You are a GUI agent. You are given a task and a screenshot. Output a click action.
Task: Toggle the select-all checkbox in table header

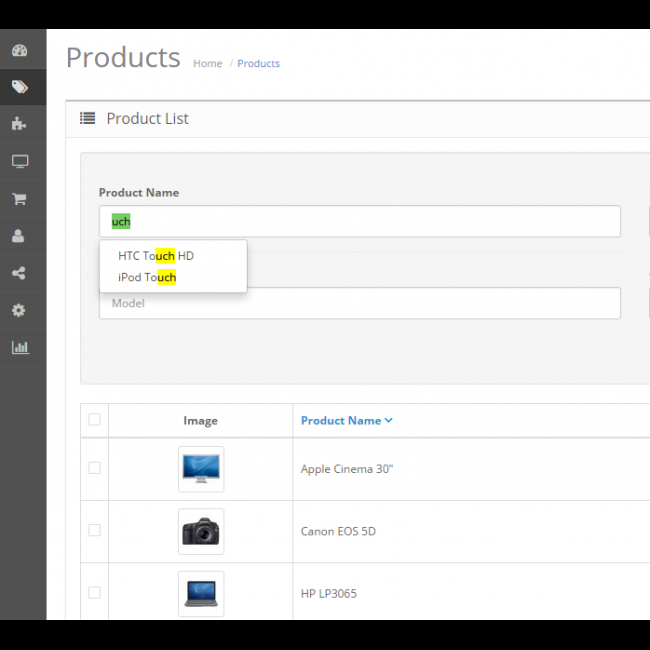pyautogui.click(x=94, y=420)
